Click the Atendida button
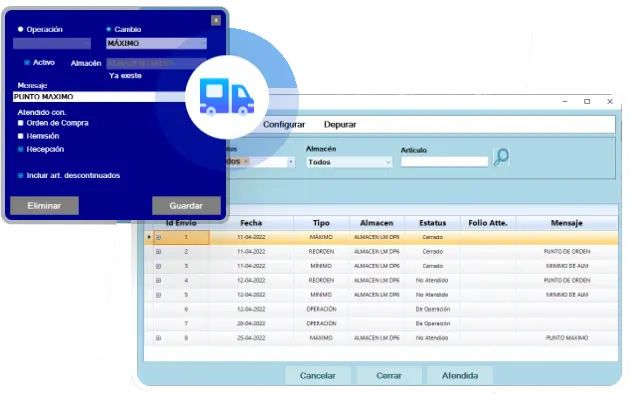Viewport: 630px width, 394px height. click(460, 376)
